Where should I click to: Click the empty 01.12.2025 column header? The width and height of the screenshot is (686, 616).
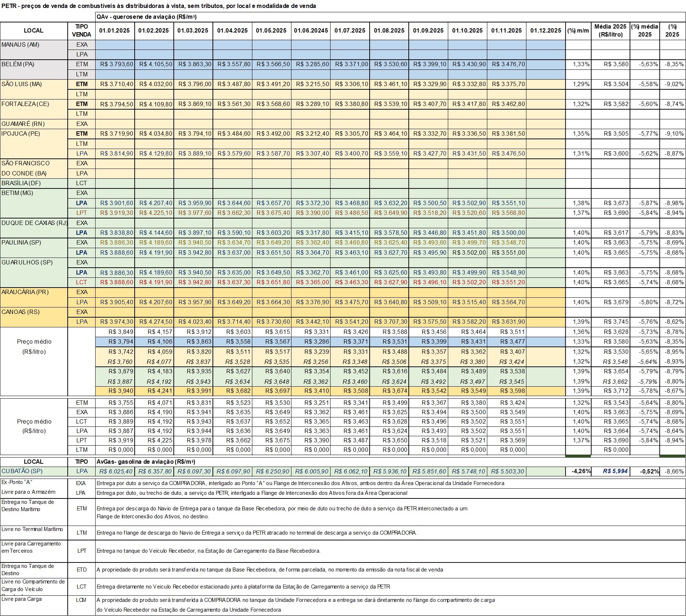pyautogui.click(x=545, y=31)
